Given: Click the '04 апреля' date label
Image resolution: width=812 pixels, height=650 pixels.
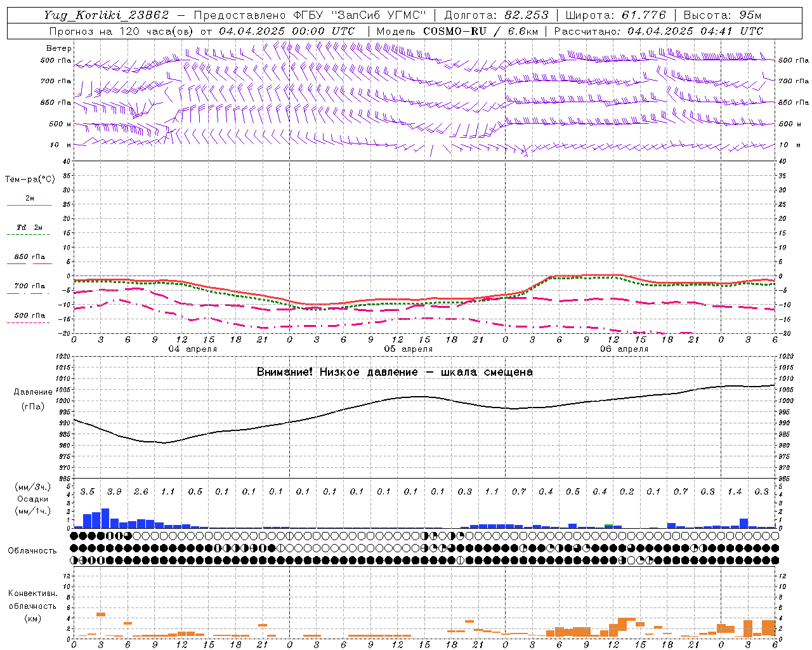Looking at the screenshot, I should tap(192, 349).
